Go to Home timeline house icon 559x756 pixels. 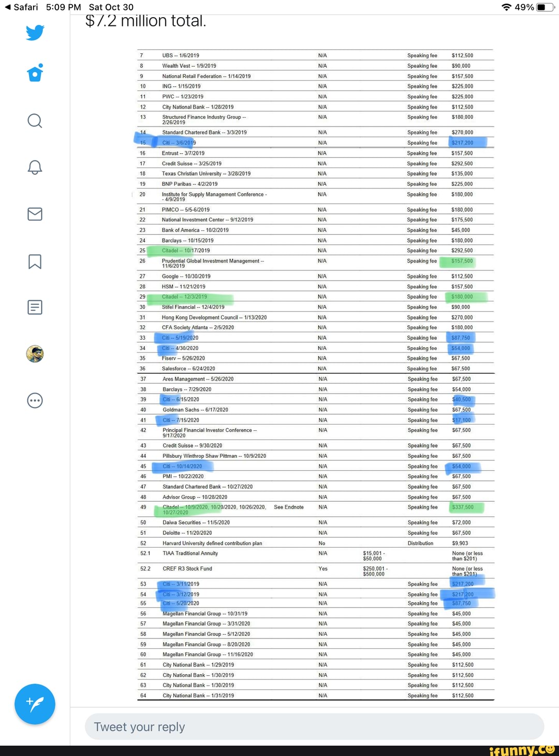[x=35, y=73]
